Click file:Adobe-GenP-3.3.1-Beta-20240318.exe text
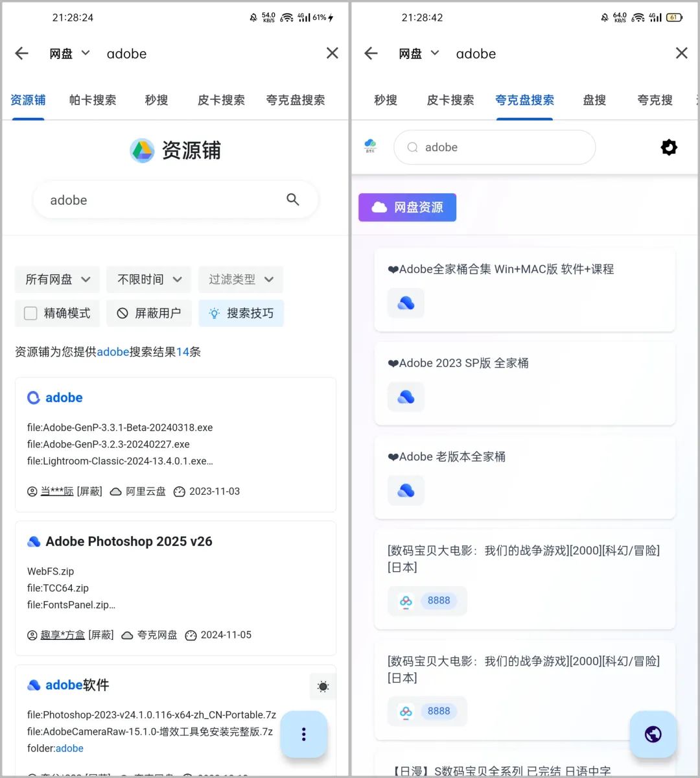The height and width of the screenshot is (778, 700). [x=120, y=427]
